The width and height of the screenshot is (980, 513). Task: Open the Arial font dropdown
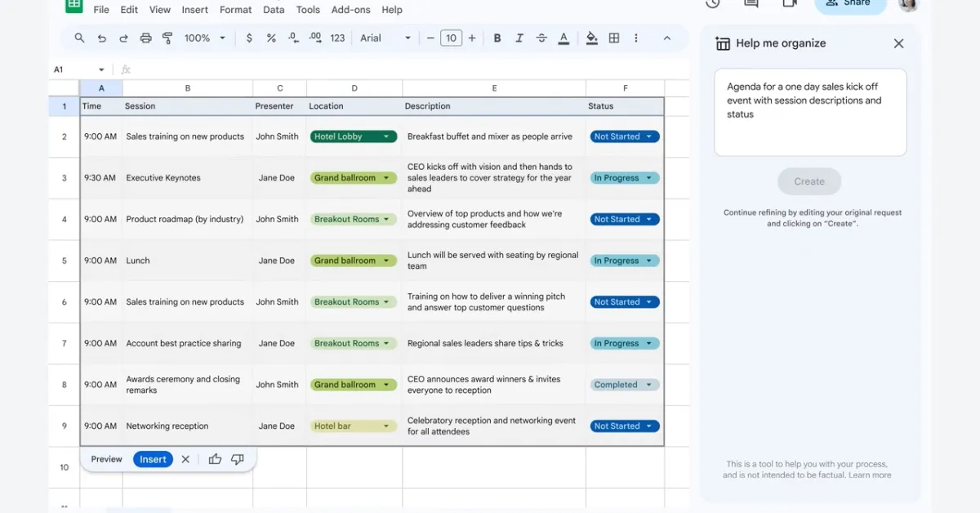pos(384,38)
